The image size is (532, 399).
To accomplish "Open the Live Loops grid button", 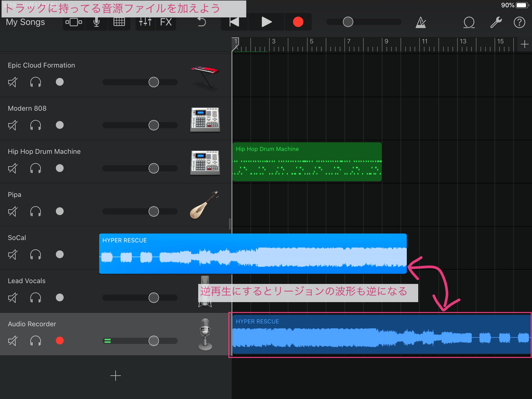I will click(x=119, y=22).
